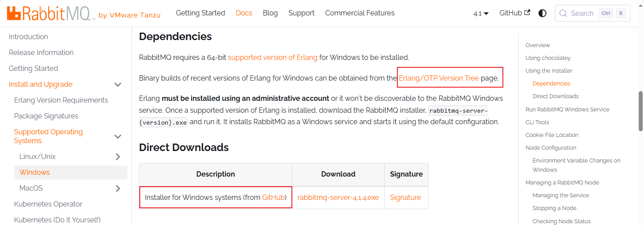
Task: Select Windows in the sidebar tree
Action: (x=35, y=173)
